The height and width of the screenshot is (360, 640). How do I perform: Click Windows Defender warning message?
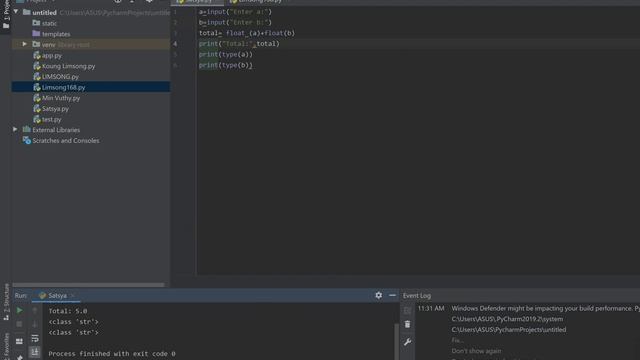pyautogui.click(x=545, y=308)
